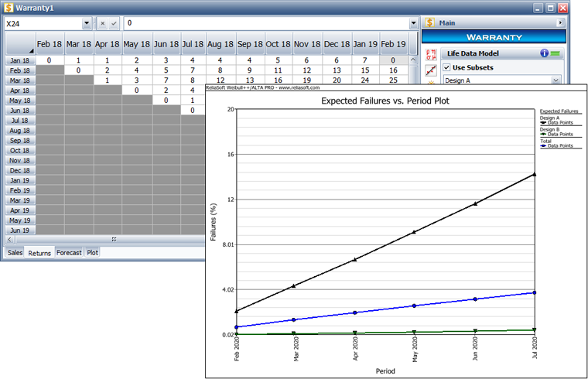Open the X24 cell reference dropdown
This screenshot has height=379, width=588.
click(x=87, y=24)
